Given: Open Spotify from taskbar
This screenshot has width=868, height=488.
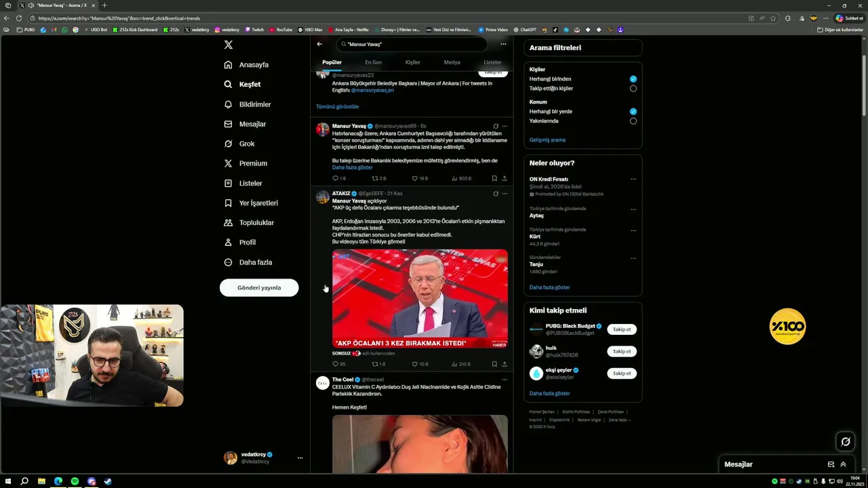Looking at the screenshot, I should (x=75, y=481).
